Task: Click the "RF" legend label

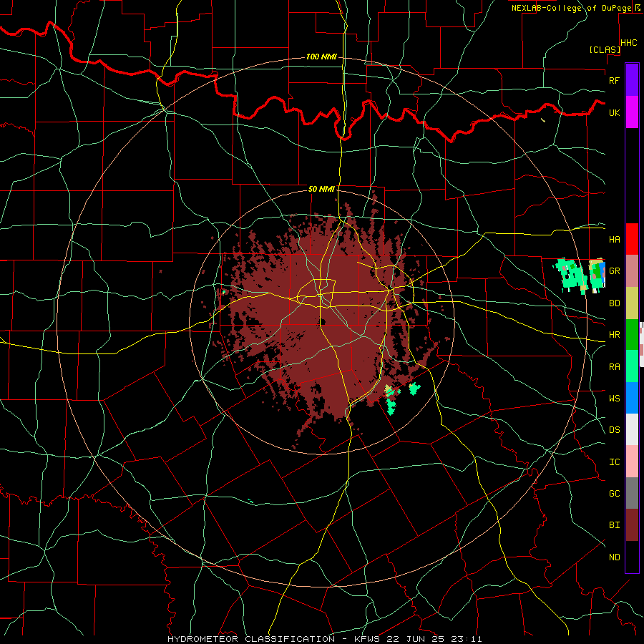Action: click(614, 80)
